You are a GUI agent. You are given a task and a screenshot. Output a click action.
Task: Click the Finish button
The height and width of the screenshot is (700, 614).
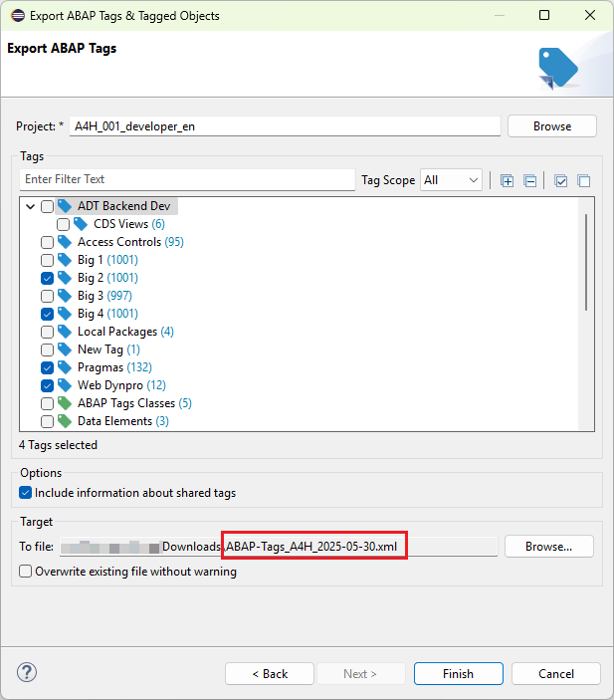459,674
